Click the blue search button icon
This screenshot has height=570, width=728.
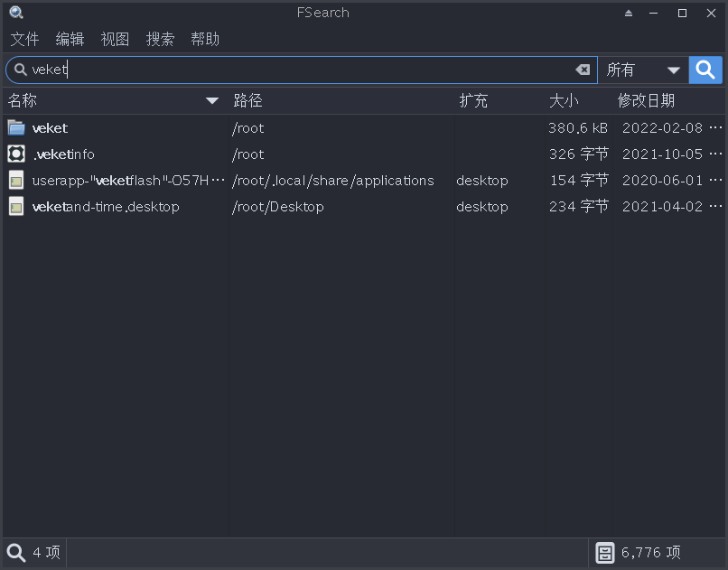(x=705, y=70)
